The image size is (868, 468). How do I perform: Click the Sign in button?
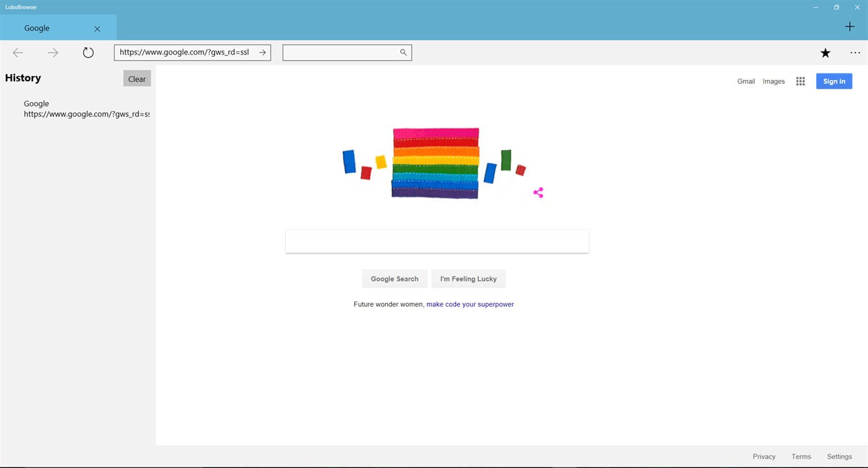pyautogui.click(x=834, y=81)
